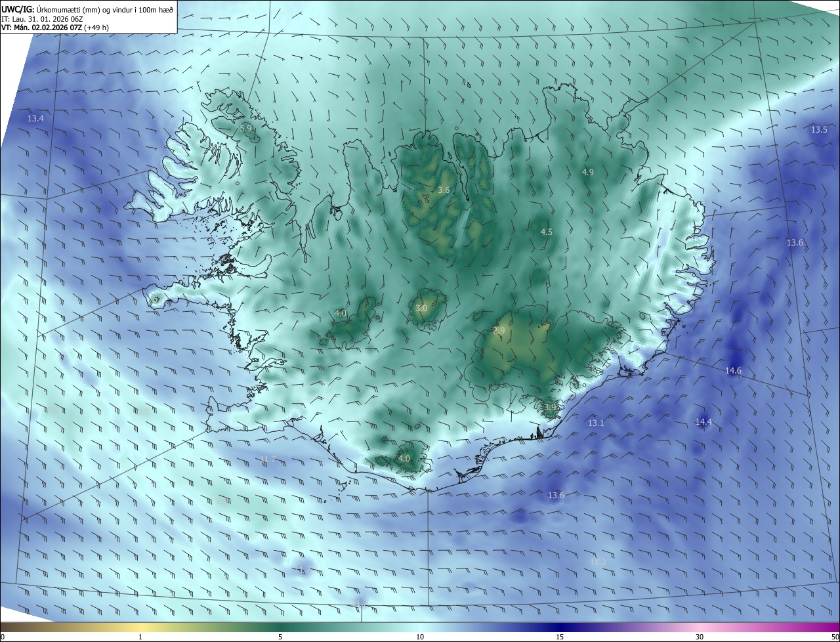Click the 13.6 value offshore south of Iceland
The height and width of the screenshot is (642, 840).
(556, 495)
